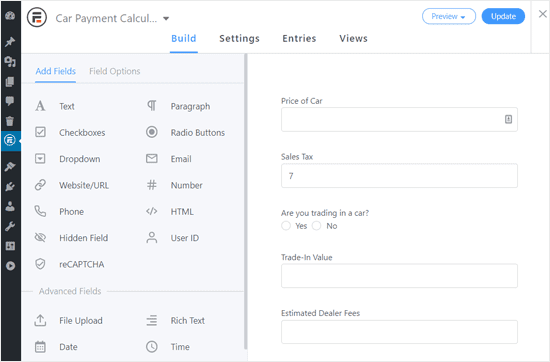Add a Checkboxes field icon
This screenshot has width=550, height=362.
coord(40,132)
